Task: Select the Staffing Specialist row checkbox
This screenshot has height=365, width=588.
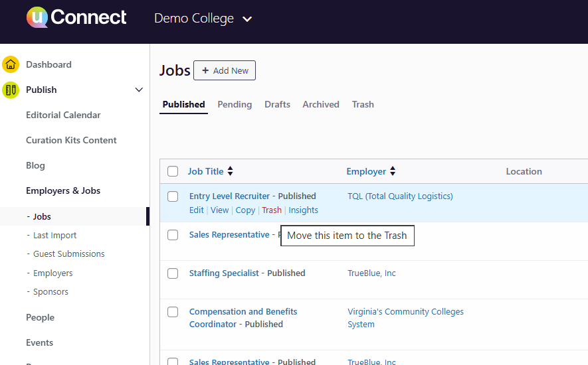Action: click(173, 273)
